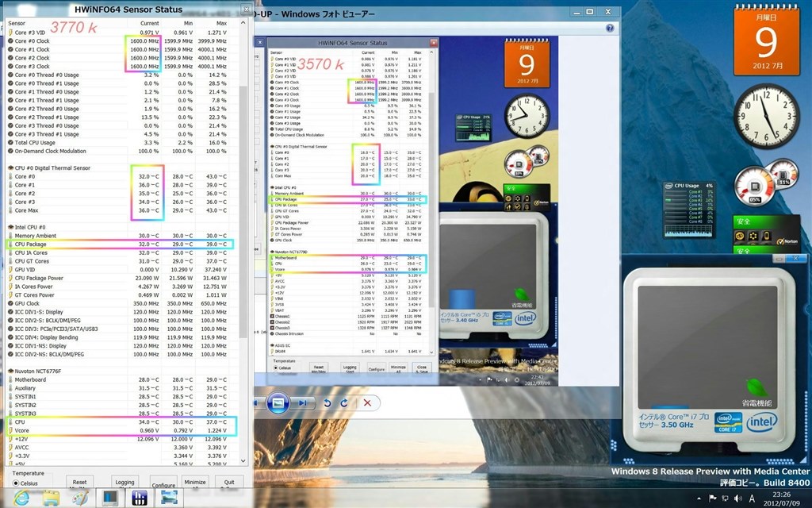Click the green leaf power-saving icon in Core i7 gadget
This screenshot has height=508, width=812.
pos(757,387)
